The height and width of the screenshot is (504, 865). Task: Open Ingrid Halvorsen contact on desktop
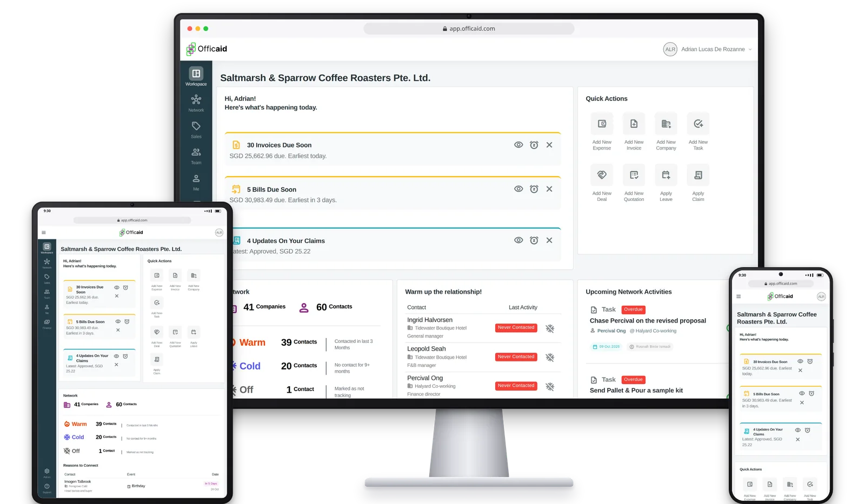coord(430,320)
